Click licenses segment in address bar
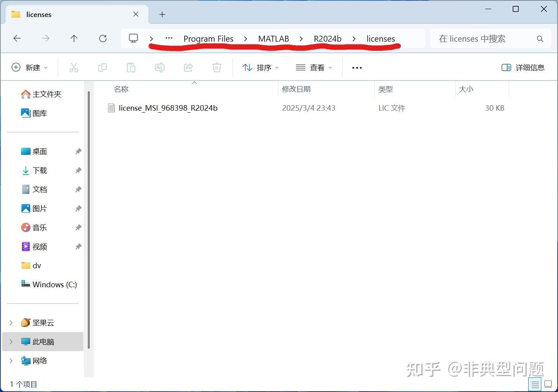The height and width of the screenshot is (392, 558). point(380,38)
